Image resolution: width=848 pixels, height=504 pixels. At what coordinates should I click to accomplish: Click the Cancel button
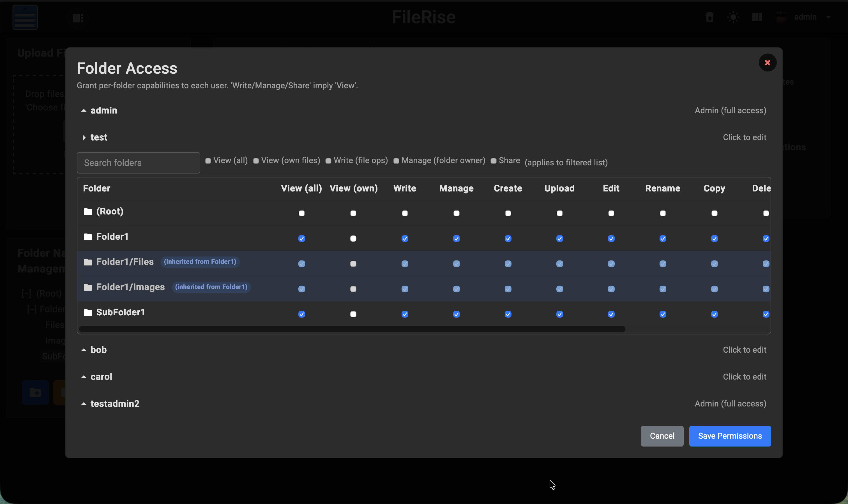[662, 436]
